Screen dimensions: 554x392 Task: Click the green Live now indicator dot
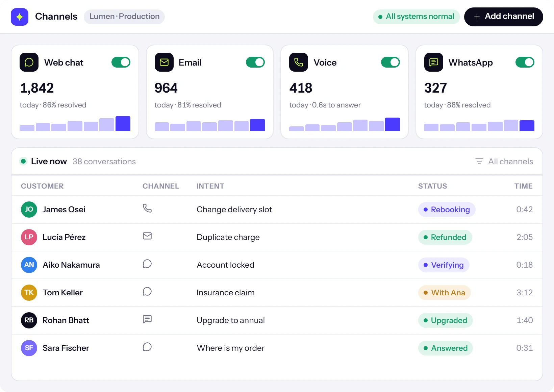(23, 161)
